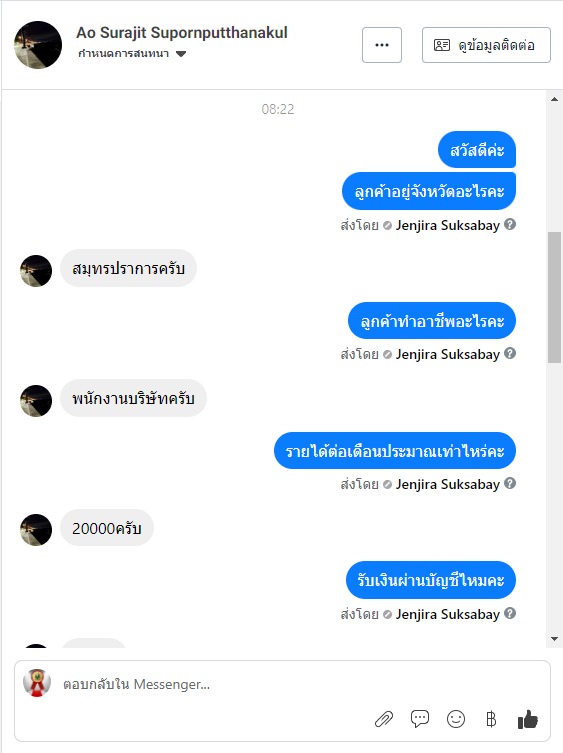563x753 pixels.
Task: Click the scrollbar down arrow
Action: 554,639
